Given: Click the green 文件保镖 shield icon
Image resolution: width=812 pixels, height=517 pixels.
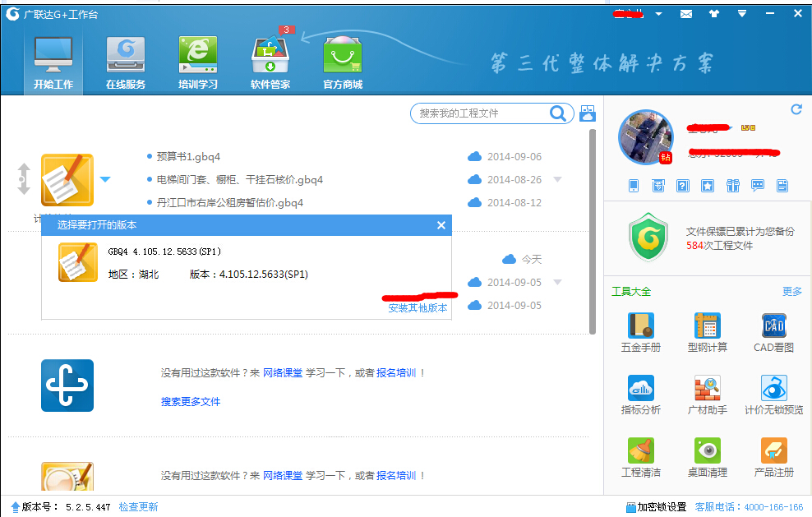Looking at the screenshot, I should coord(648,238).
